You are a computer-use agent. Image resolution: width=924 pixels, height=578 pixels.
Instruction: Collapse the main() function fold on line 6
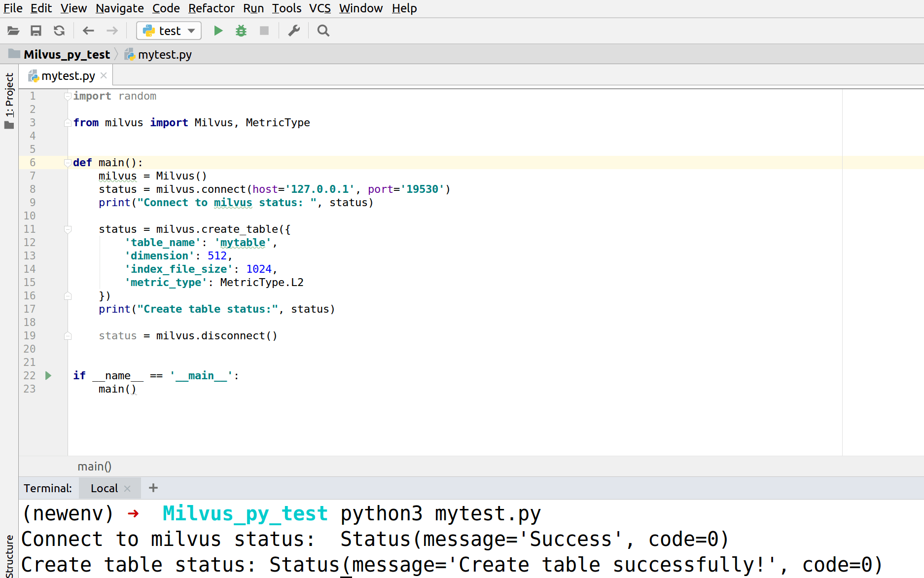[x=68, y=163]
